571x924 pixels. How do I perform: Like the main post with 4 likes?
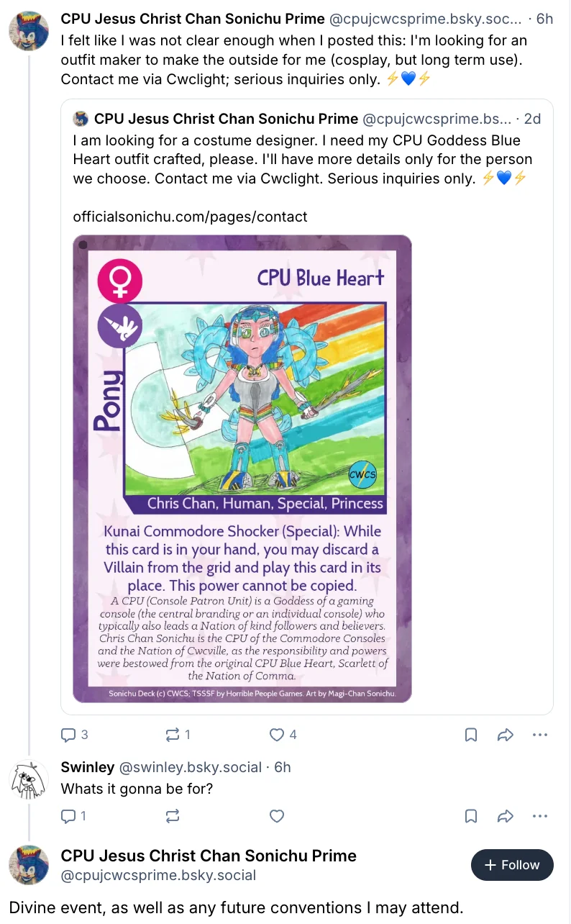pos(283,735)
